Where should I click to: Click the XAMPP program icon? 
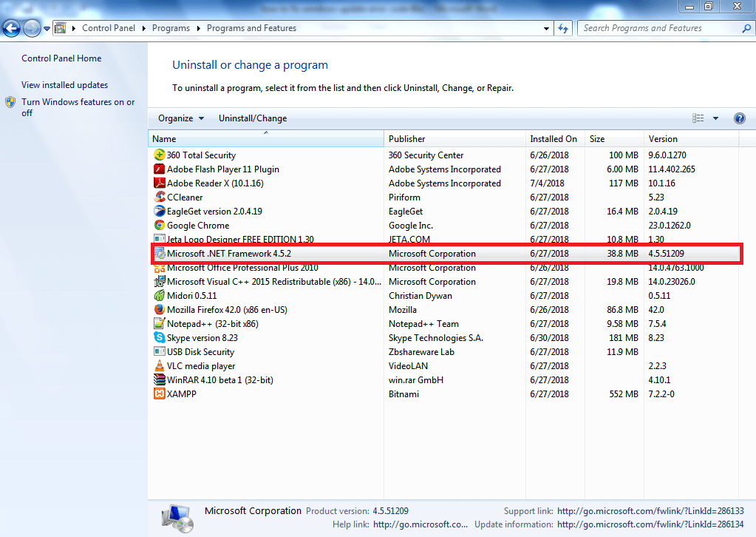[159, 394]
